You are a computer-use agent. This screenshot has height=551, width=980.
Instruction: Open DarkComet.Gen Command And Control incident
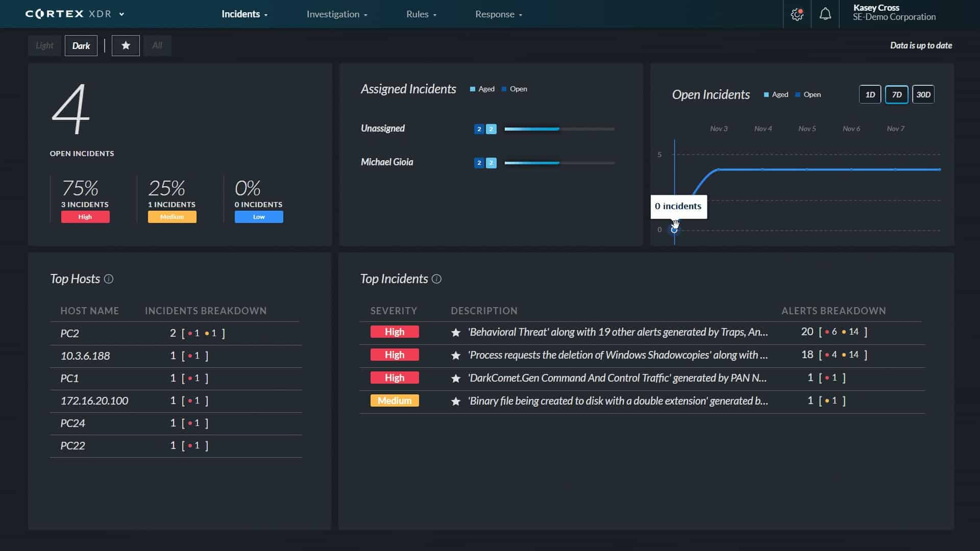click(617, 378)
